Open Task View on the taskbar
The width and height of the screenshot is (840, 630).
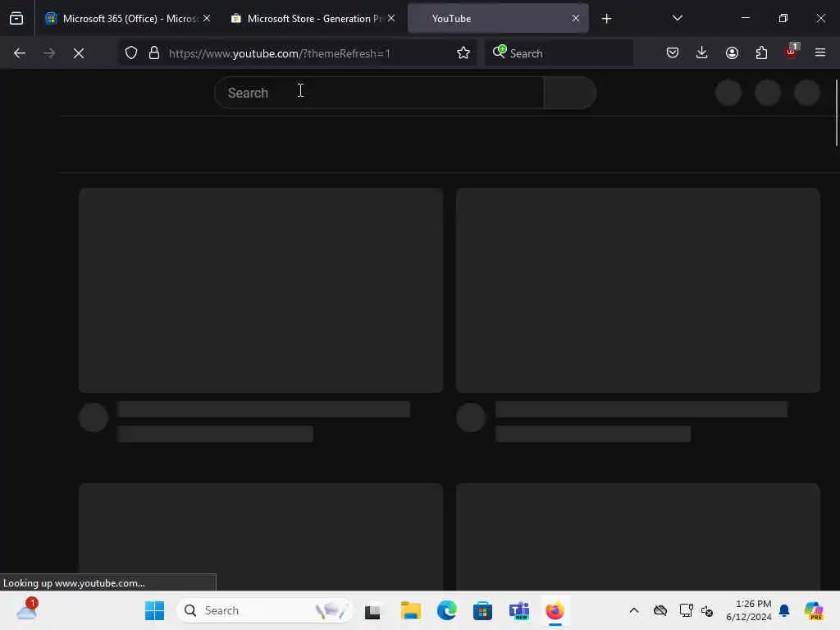372,610
